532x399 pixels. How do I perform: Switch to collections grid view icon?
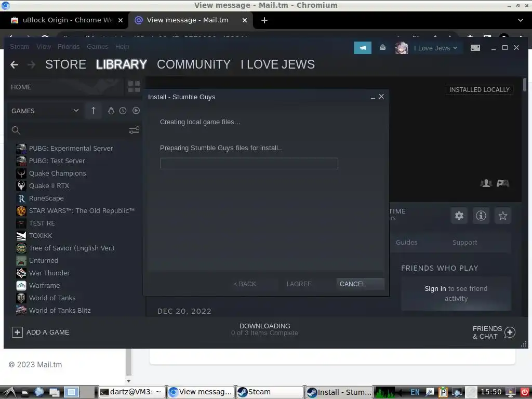point(134,87)
